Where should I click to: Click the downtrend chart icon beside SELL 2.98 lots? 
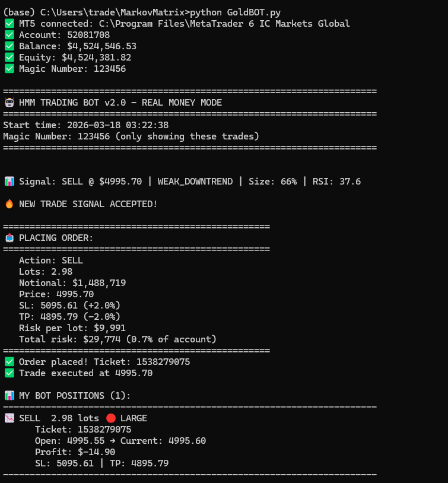pyautogui.click(x=9, y=418)
